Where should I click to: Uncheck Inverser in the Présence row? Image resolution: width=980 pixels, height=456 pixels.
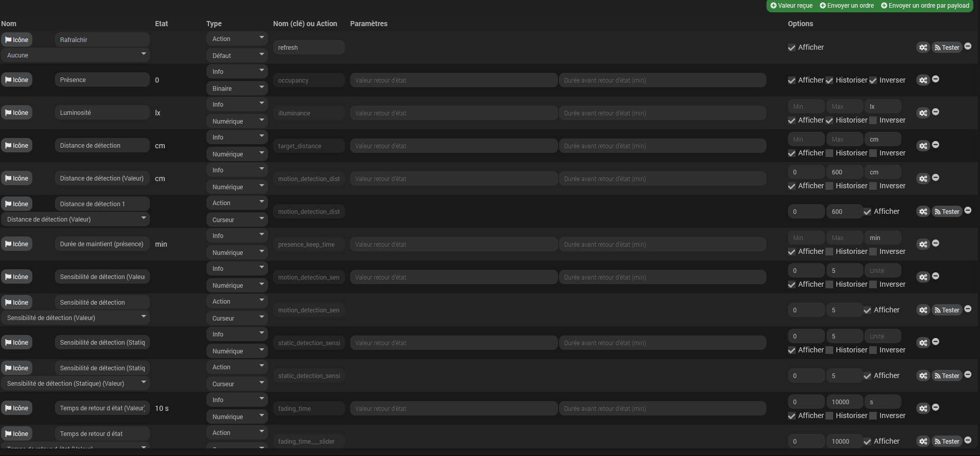[x=873, y=81]
